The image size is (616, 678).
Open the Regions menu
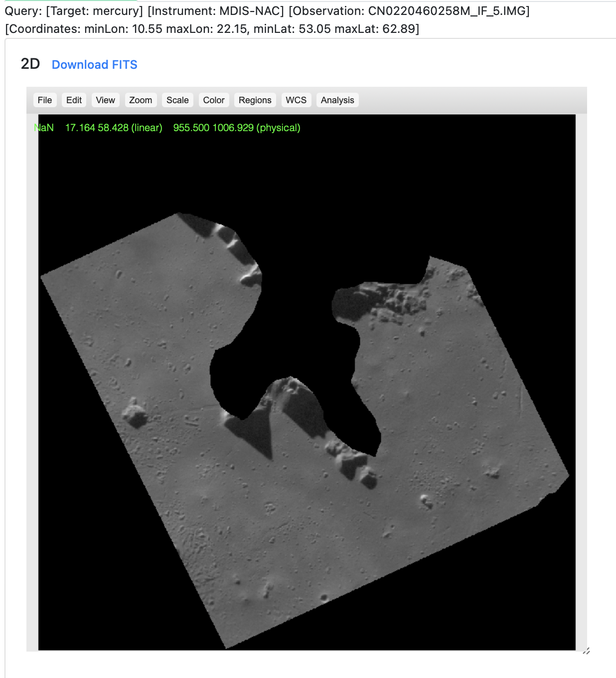[255, 100]
